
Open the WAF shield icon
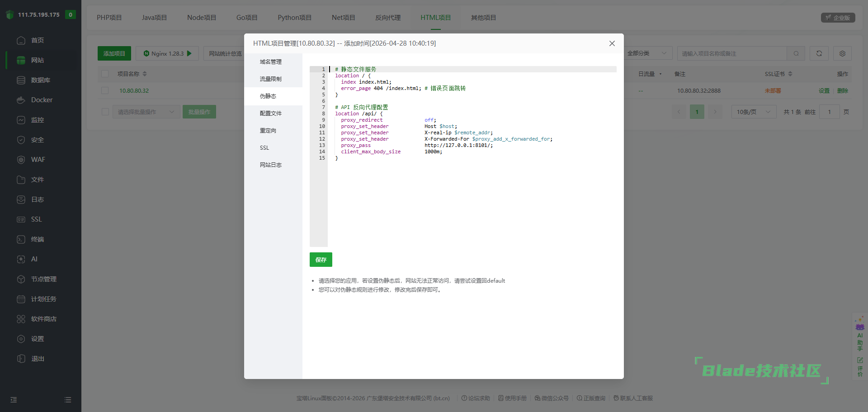(21, 160)
